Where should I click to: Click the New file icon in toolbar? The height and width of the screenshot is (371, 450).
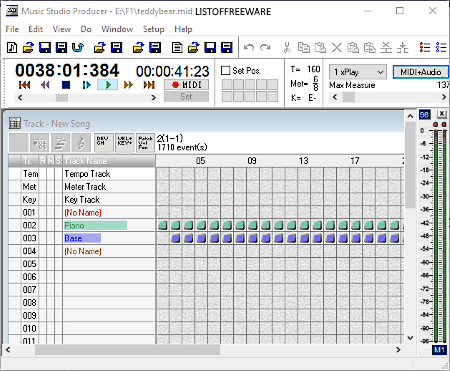coord(12,47)
